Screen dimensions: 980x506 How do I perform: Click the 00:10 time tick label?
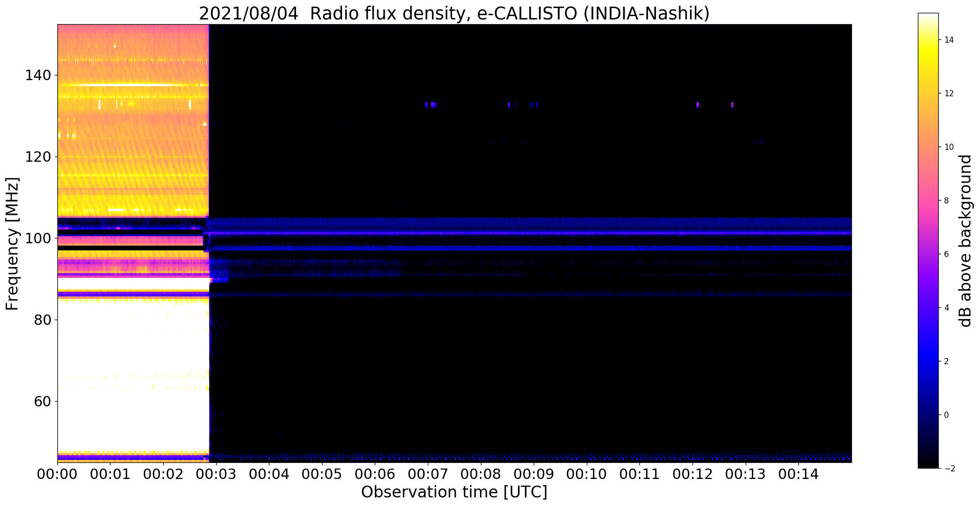(587, 474)
